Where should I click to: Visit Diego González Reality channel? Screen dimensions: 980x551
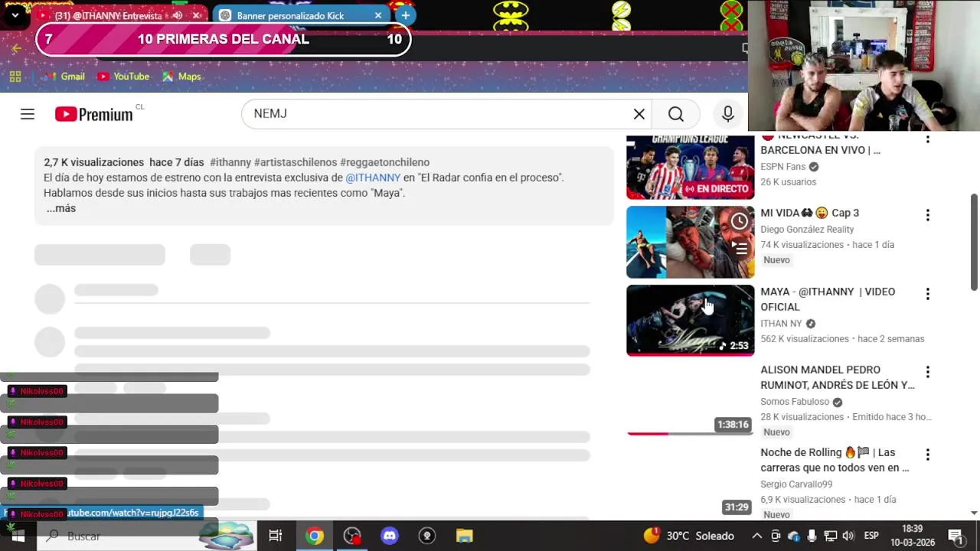point(807,230)
